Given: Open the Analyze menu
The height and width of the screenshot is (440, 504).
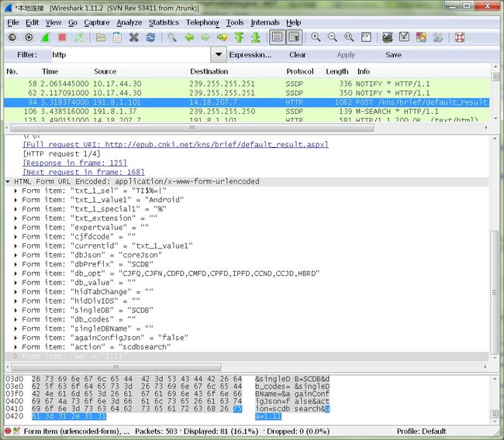Looking at the screenshot, I should tap(129, 22).
